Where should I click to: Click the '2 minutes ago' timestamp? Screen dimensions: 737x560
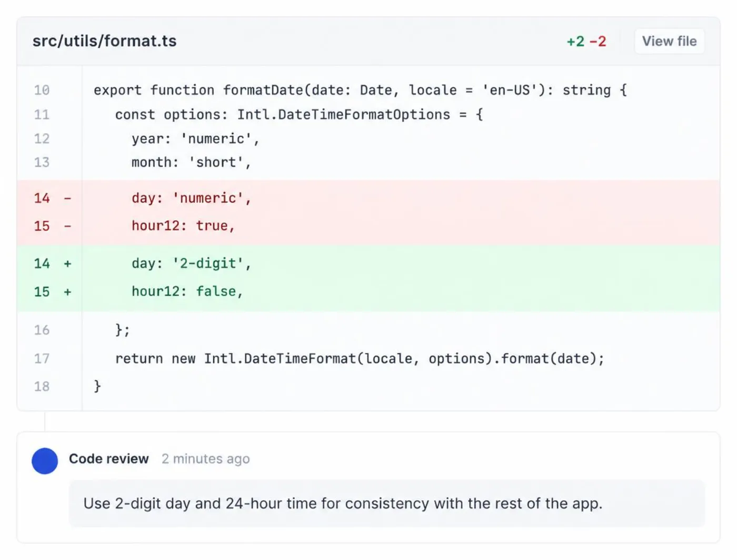pos(206,459)
